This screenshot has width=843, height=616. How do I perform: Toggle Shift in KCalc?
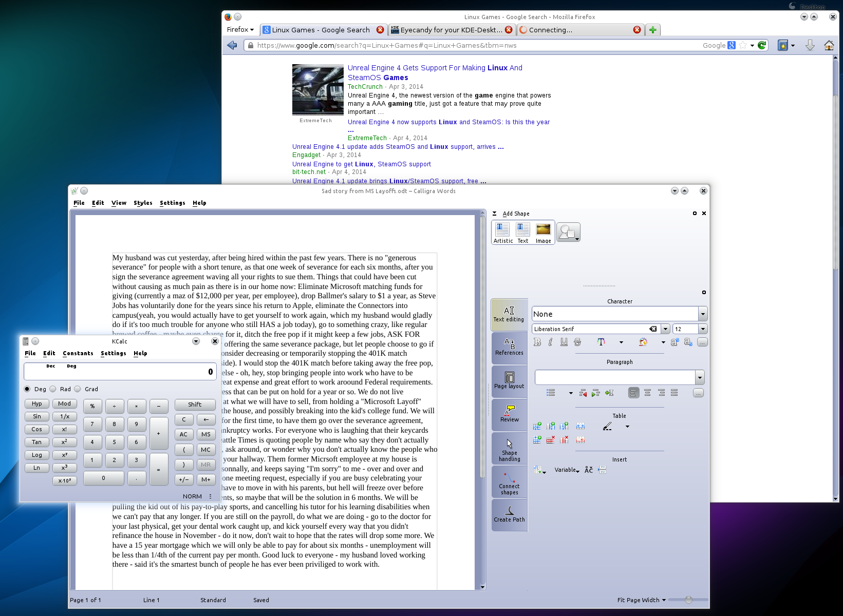pos(195,405)
